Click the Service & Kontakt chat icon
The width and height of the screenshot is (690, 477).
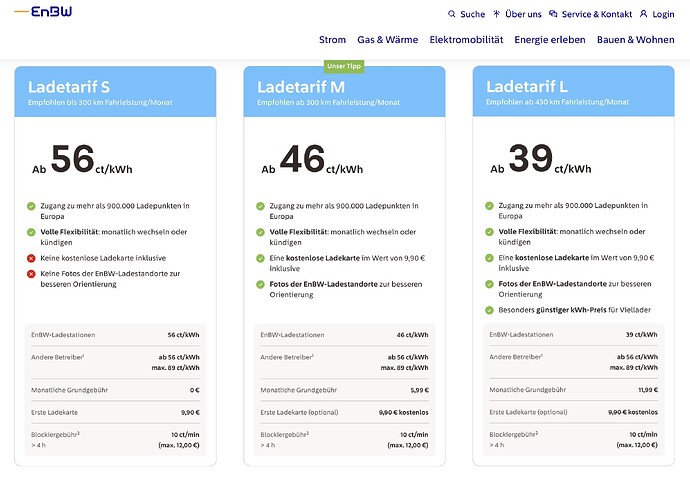click(553, 14)
